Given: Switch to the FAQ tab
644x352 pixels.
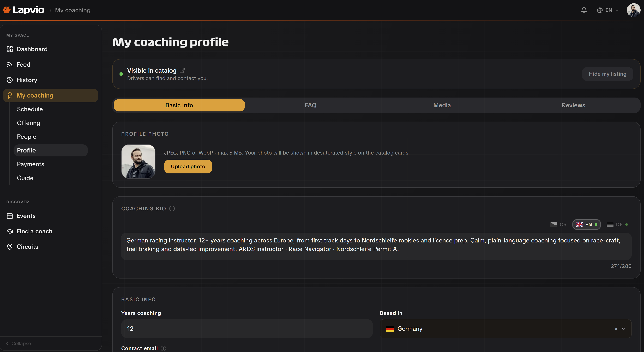Looking at the screenshot, I should 310,105.
